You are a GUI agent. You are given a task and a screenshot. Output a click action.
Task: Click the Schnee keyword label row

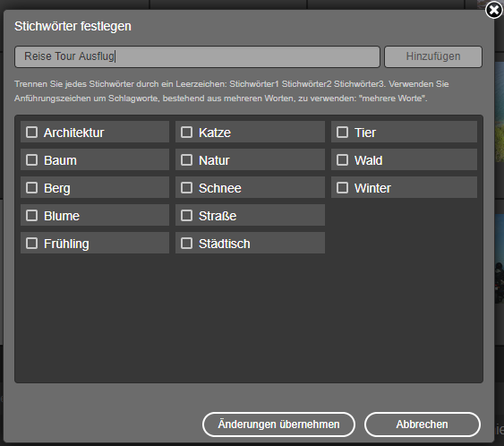pyautogui.click(x=250, y=187)
